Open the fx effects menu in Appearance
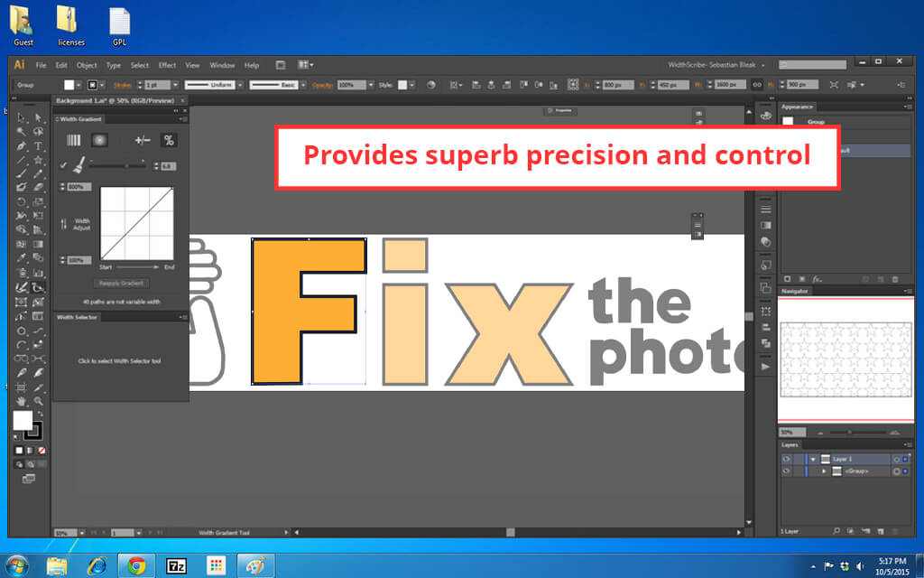The width and height of the screenshot is (924, 578). [x=817, y=279]
